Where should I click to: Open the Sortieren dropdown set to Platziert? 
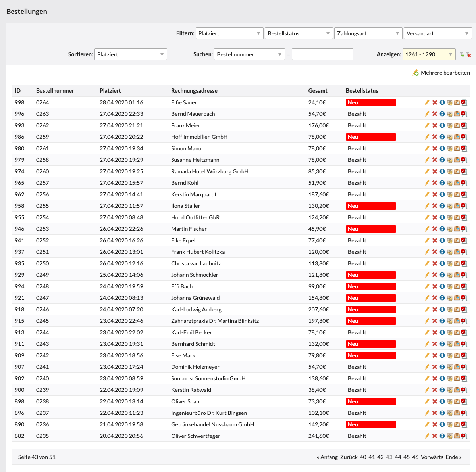click(131, 54)
